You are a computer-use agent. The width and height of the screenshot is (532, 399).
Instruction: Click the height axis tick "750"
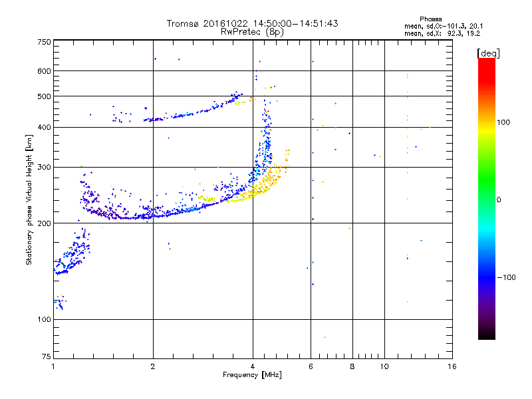pyautogui.click(x=44, y=42)
